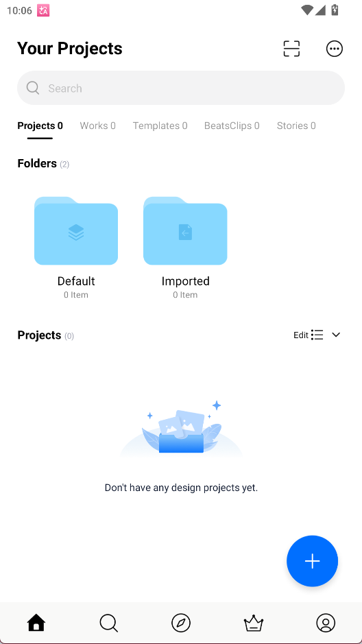Tap the scan frame icon in header
This screenshot has width=362, height=644.
tap(291, 49)
